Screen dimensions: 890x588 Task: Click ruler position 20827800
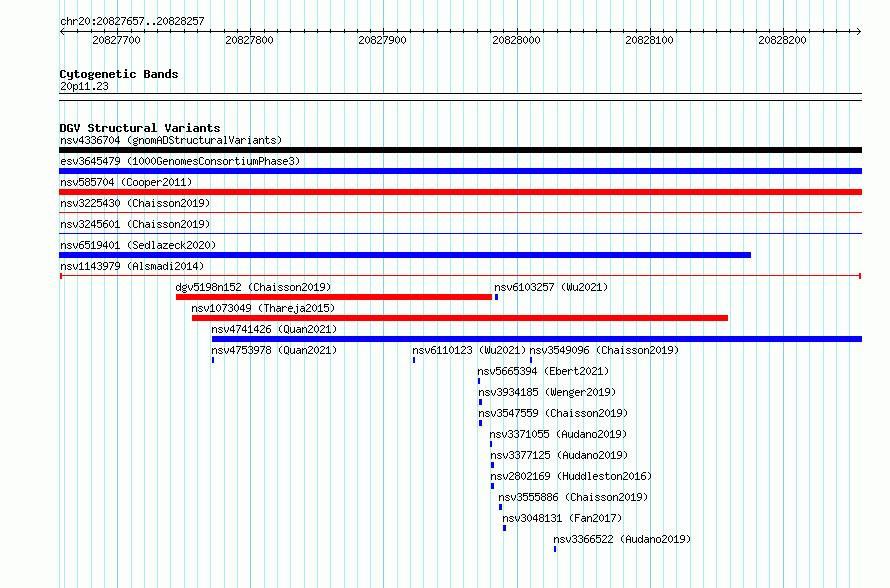point(249,40)
